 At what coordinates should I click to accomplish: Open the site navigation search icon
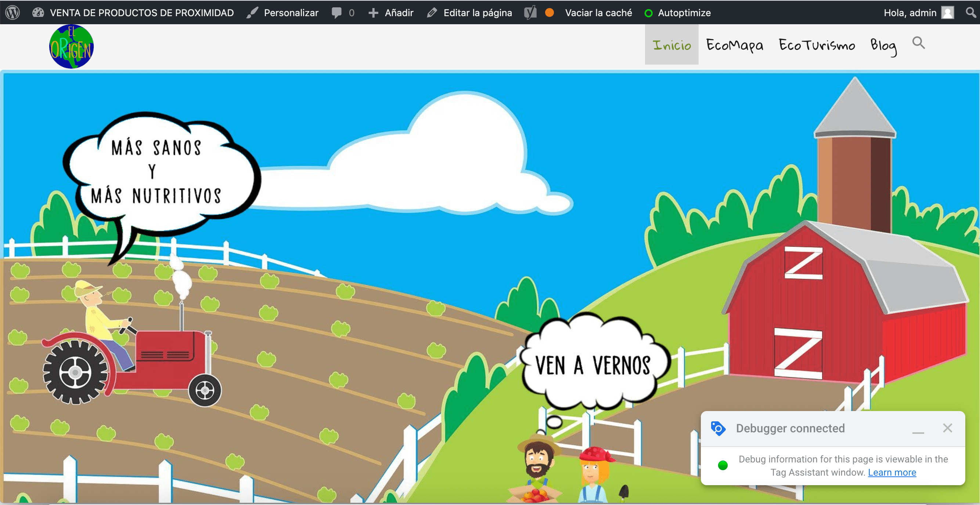(x=919, y=43)
